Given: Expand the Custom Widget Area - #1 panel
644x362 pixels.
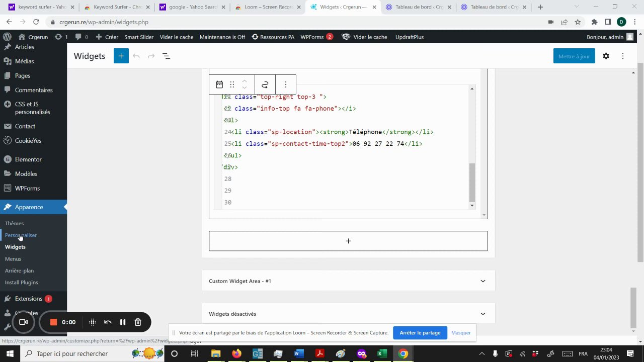Looking at the screenshot, I should tap(348, 281).
